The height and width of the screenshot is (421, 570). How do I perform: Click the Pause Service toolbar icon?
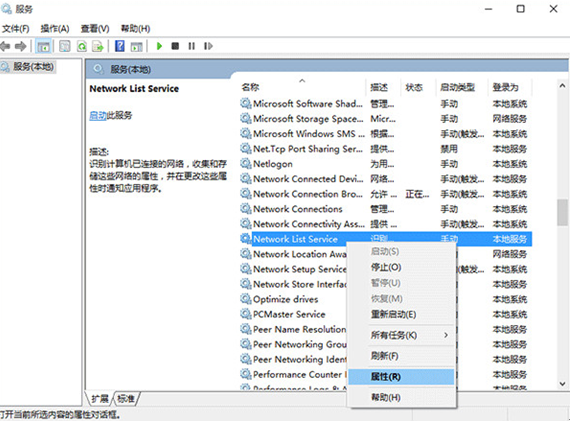pos(192,46)
